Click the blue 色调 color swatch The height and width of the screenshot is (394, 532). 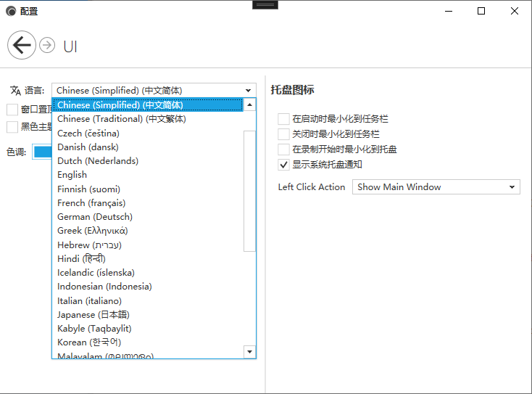click(42, 152)
